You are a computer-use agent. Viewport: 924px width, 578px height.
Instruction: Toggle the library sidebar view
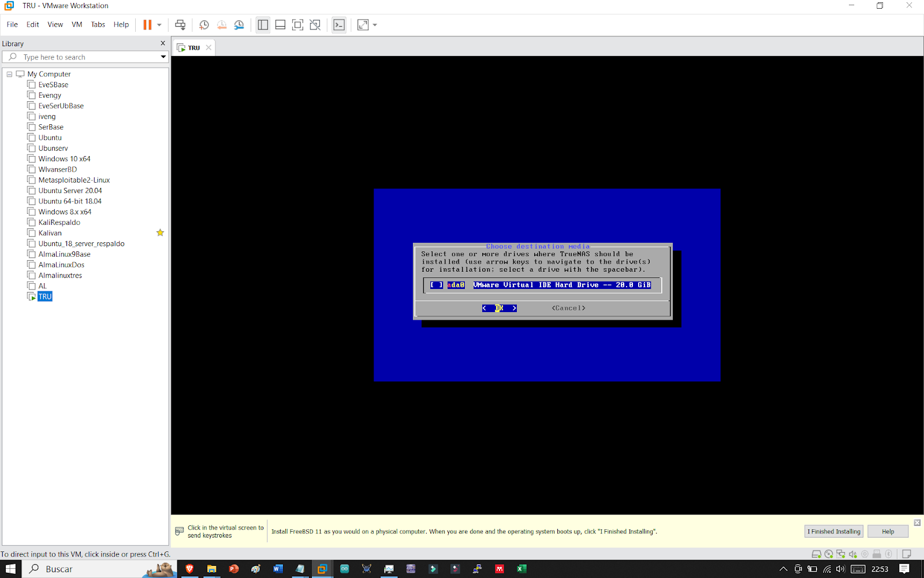pyautogui.click(x=263, y=25)
